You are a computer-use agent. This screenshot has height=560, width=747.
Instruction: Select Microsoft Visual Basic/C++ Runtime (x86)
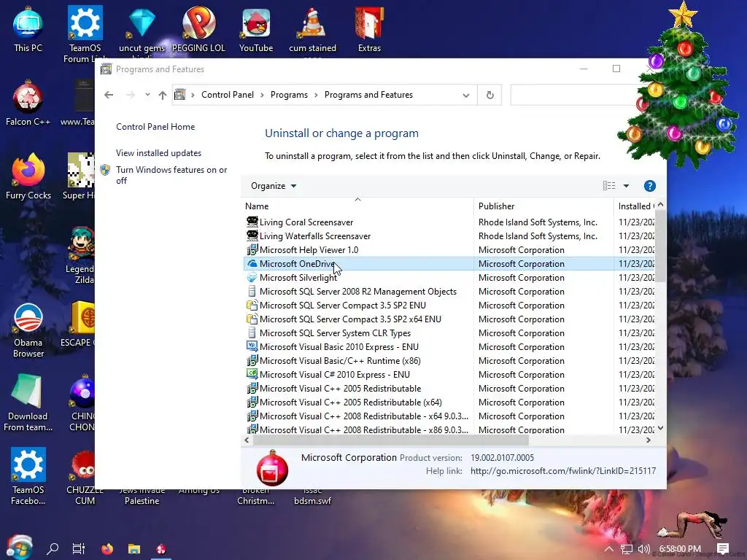point(449,360)
